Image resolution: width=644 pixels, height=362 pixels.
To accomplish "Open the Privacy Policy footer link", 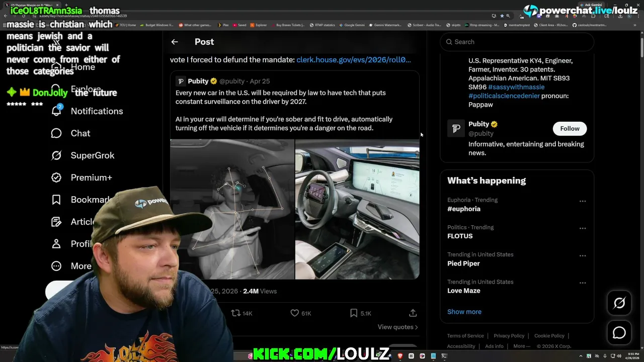I will (x=509, y=336).
